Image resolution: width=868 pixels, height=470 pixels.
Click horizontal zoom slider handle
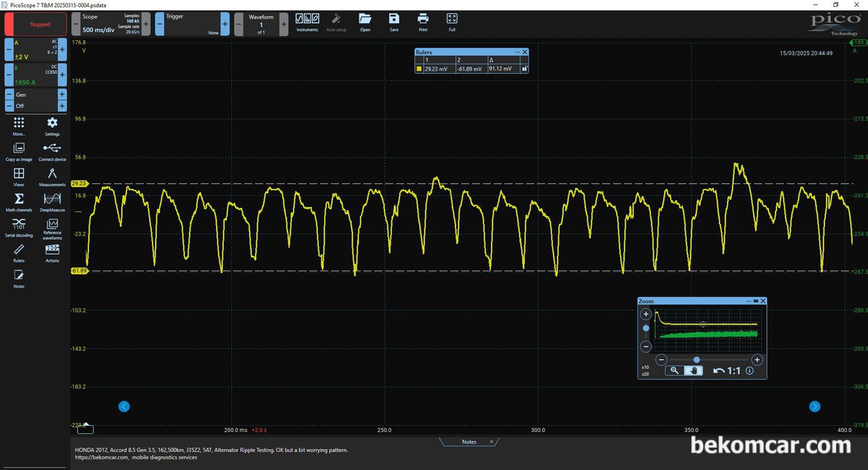tap(696, 360)
